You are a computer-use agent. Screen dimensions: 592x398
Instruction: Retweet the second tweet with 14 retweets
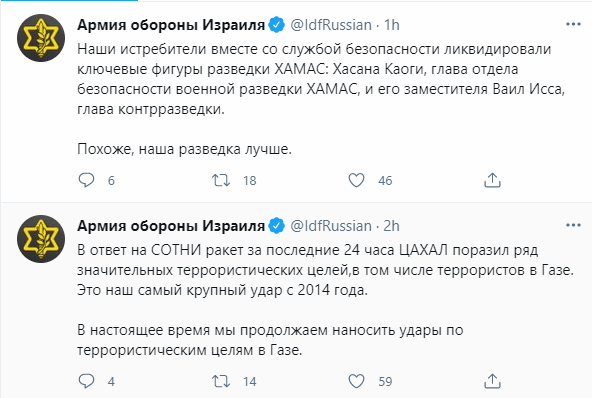pyautogui.click(x=221, y=381)
